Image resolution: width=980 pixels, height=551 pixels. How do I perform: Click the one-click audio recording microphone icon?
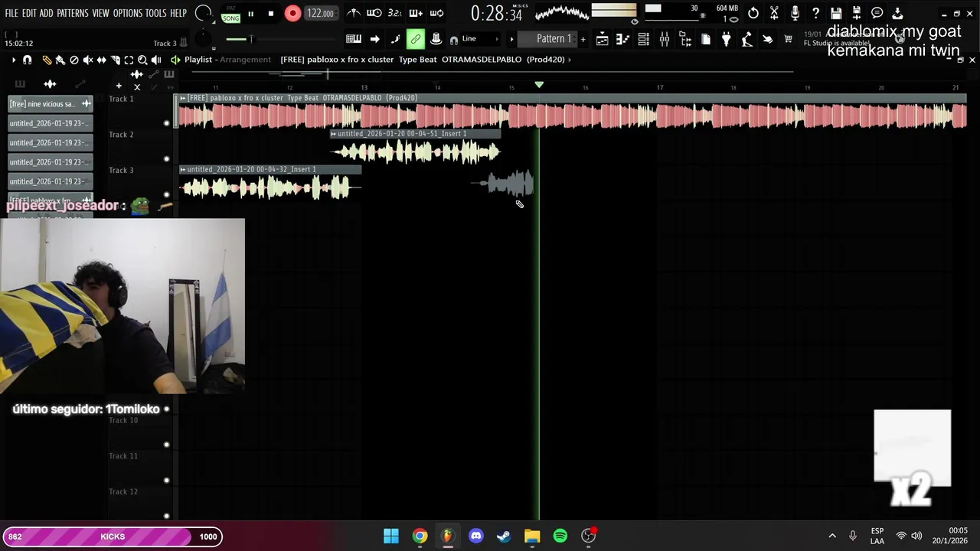point(795,13)
